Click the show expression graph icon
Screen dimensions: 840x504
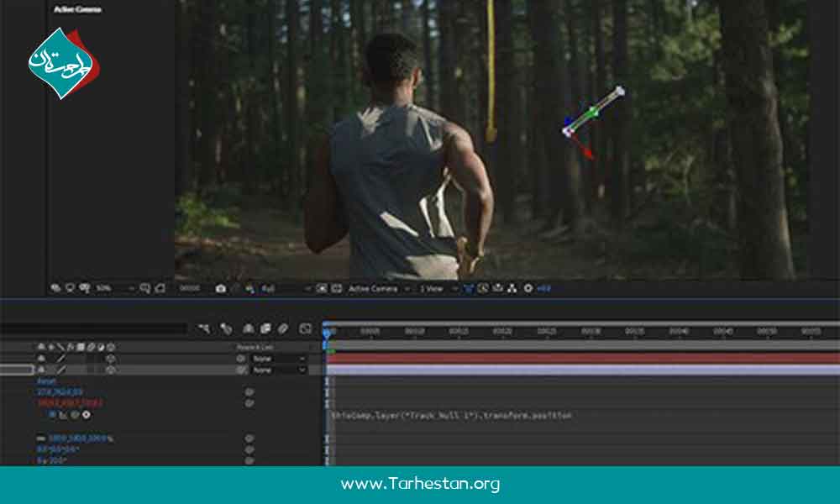coord(63,414)
